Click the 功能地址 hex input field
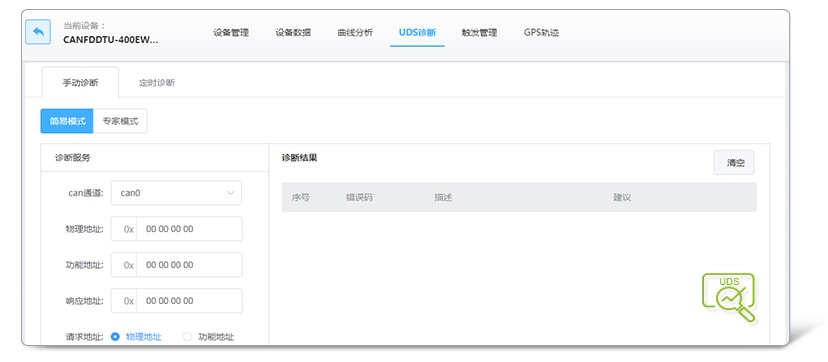The height and width of the screenshot is (362, 828). point(190,265)
